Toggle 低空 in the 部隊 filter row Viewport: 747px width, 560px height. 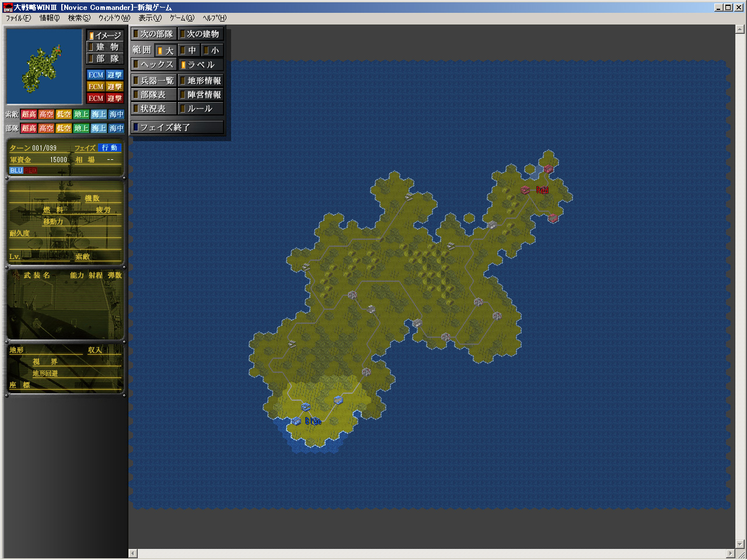64,128
